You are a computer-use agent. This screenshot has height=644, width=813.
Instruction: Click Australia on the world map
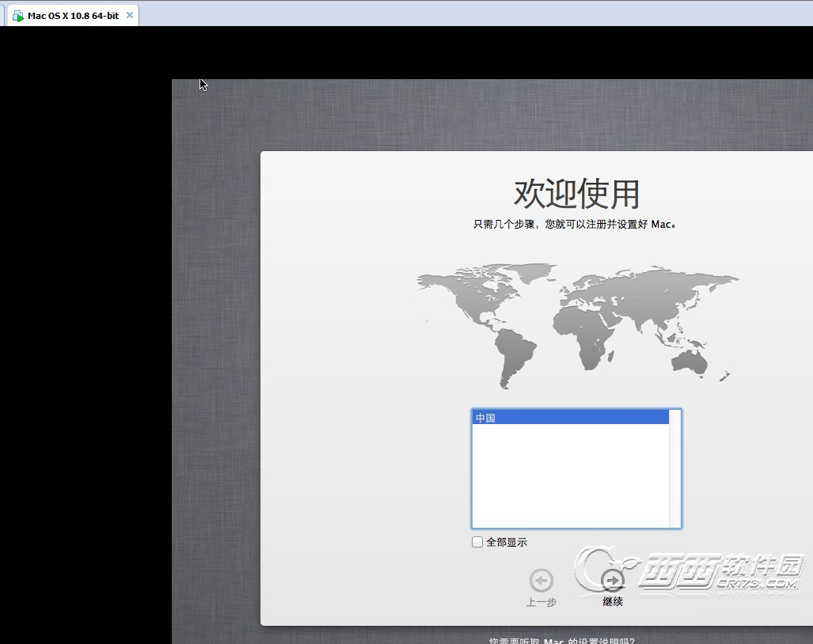[x=690, y=361]
